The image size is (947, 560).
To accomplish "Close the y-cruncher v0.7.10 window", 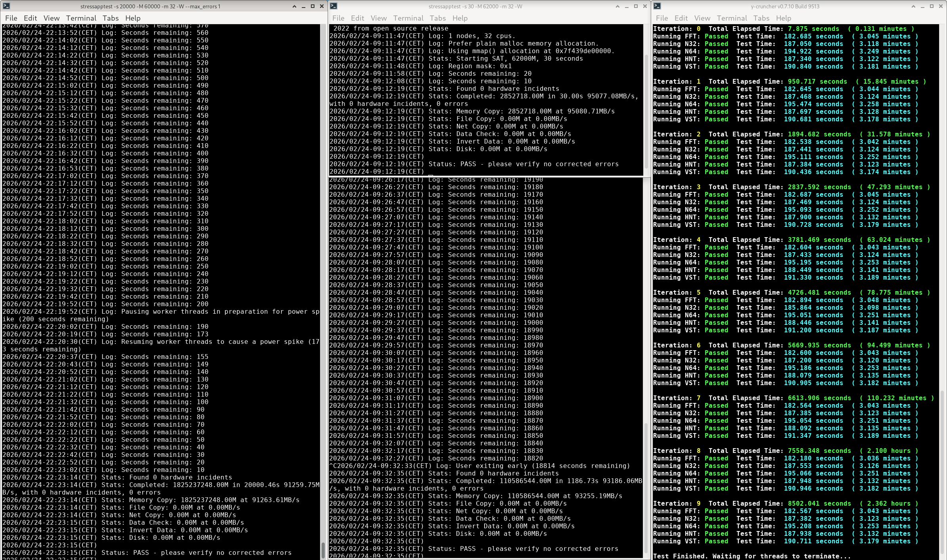I will [x=941, y=6].
